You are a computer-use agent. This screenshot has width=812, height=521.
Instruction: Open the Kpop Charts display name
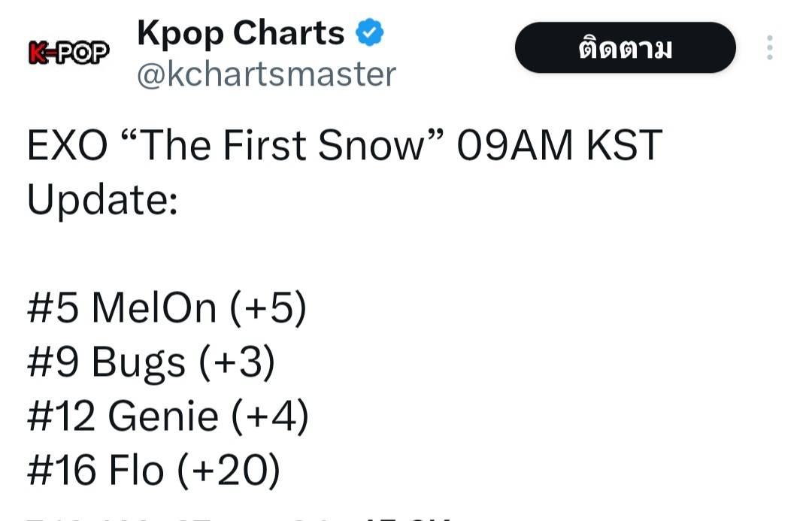point(241,34)
